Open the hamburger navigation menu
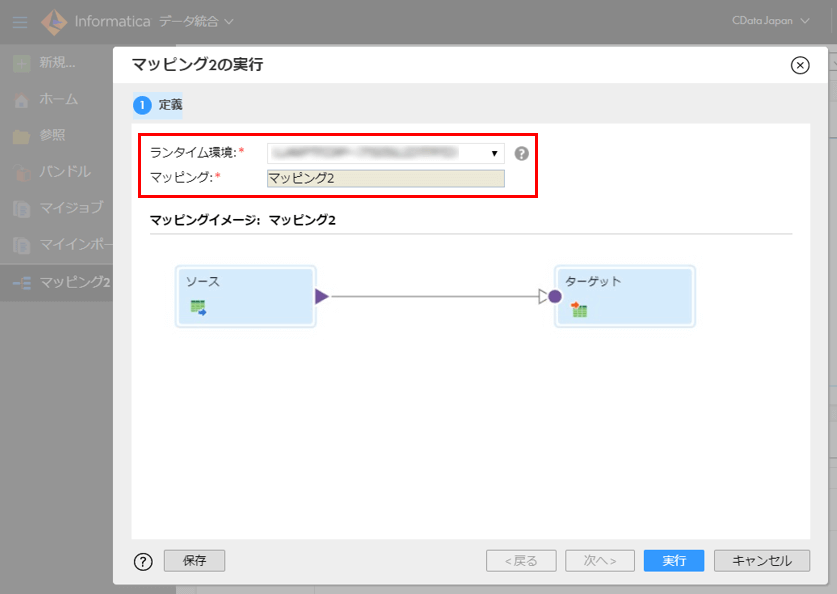Viewport: 837px width, 594px height. click(20, 22)
